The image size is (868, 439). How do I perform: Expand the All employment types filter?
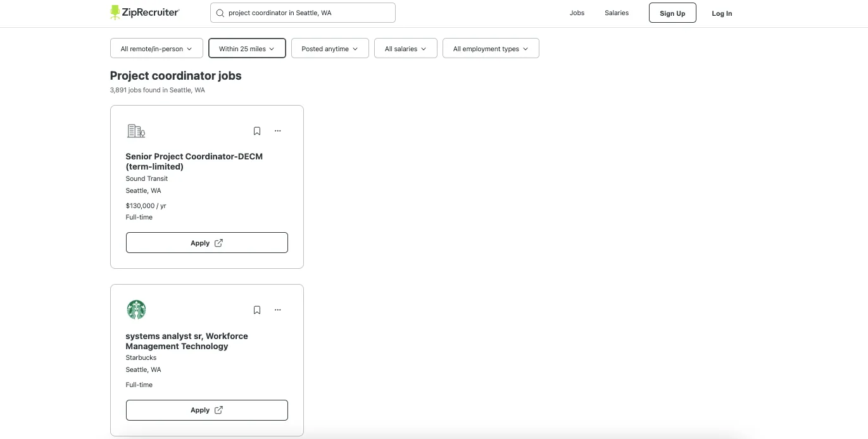pyautogui.click(x=490, y=48)
